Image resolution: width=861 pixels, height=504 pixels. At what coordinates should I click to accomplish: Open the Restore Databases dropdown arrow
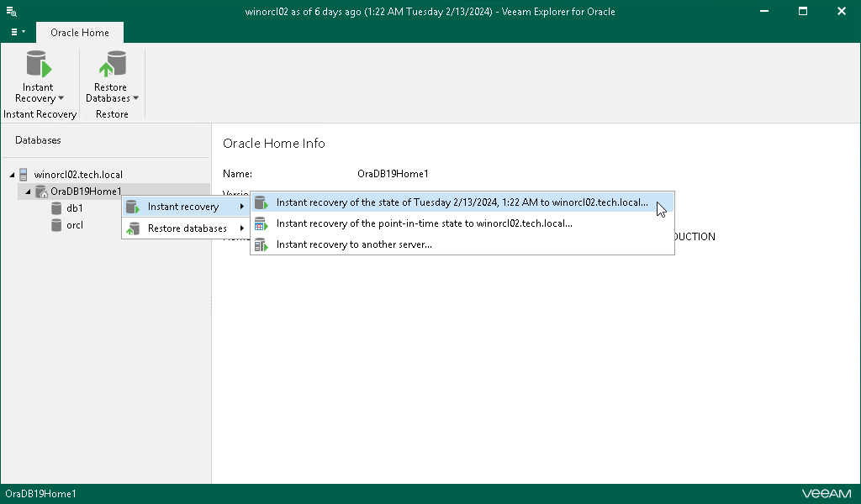pyautogui.click(x=135, y=98)
